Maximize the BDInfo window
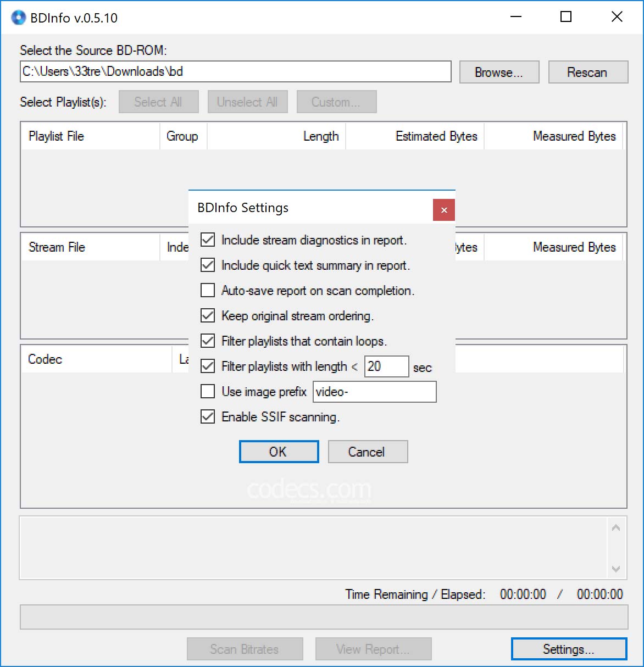644x667 pixels. [566, 17]
